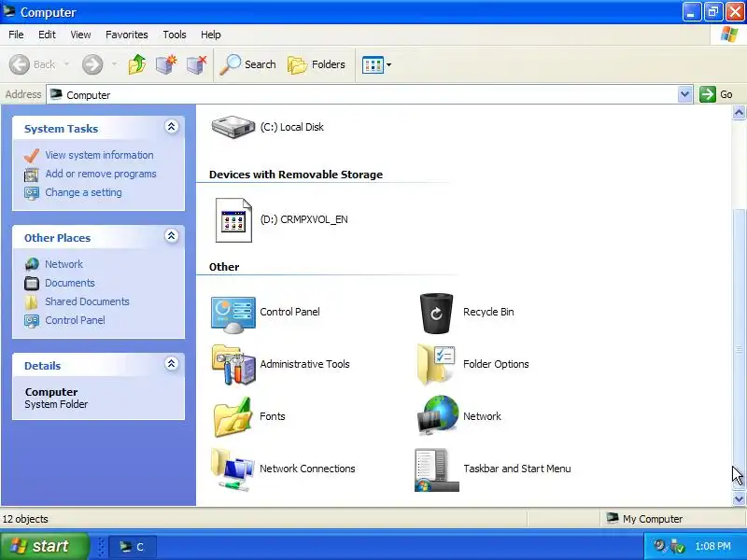The height and width of the screenshot is (560, 747).
Task: Click the Windows flag logo at top right
Action: (729, 35)
